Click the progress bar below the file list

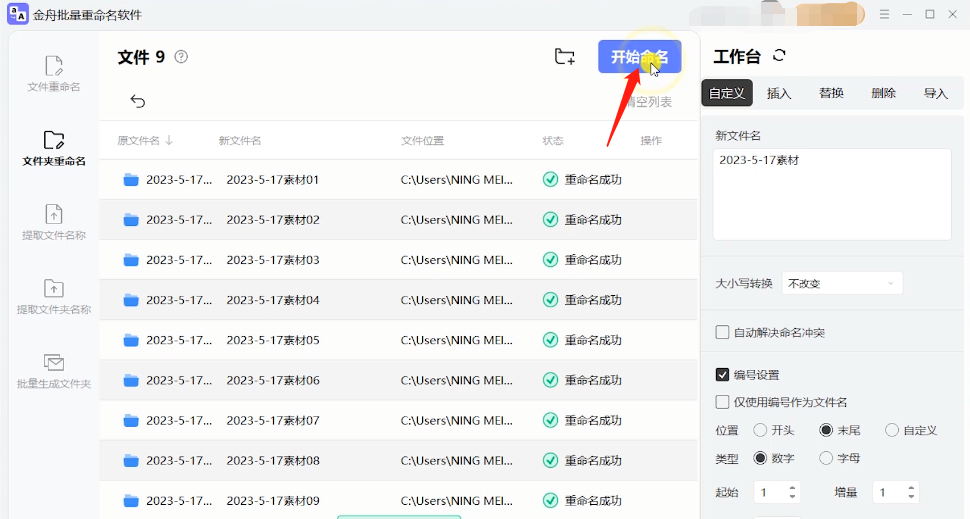pos(399,517)
